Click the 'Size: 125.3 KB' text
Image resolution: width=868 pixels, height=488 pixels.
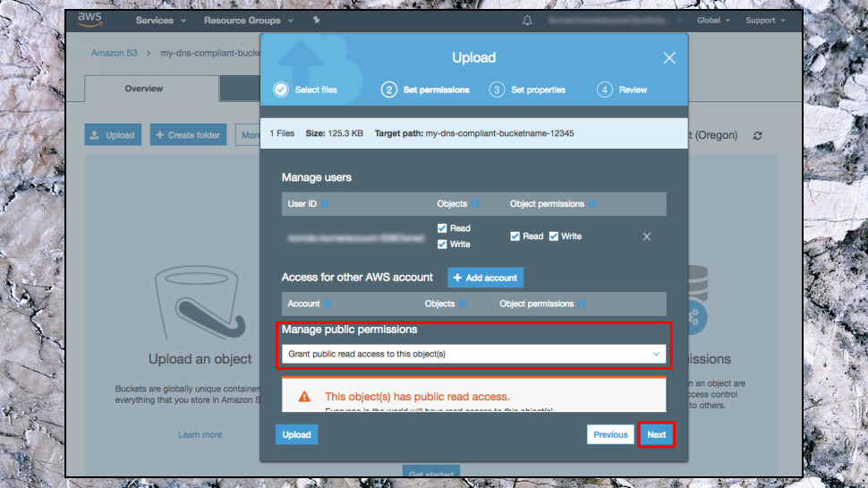[335, 133]
